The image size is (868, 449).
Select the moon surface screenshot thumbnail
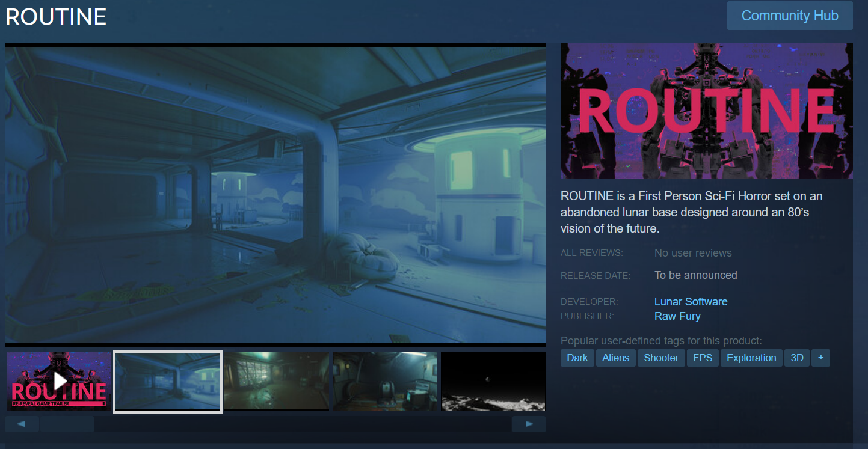[493, 381]
